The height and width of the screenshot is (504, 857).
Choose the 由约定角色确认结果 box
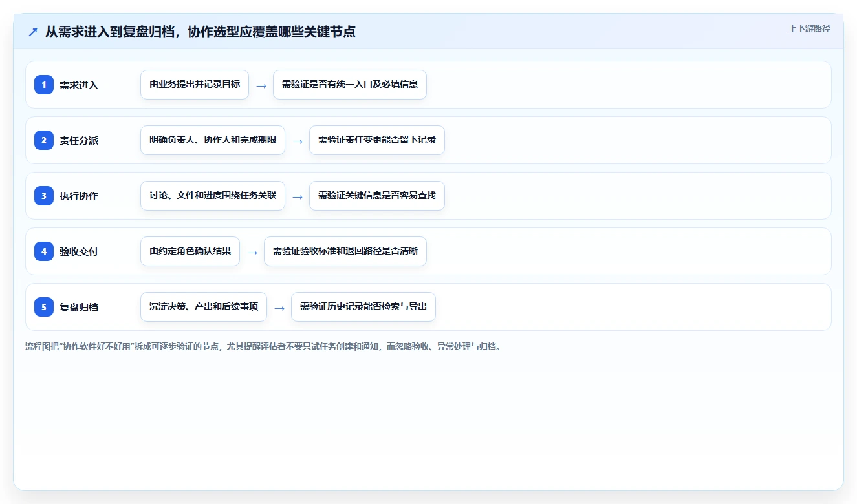click(x=190, y=251)
